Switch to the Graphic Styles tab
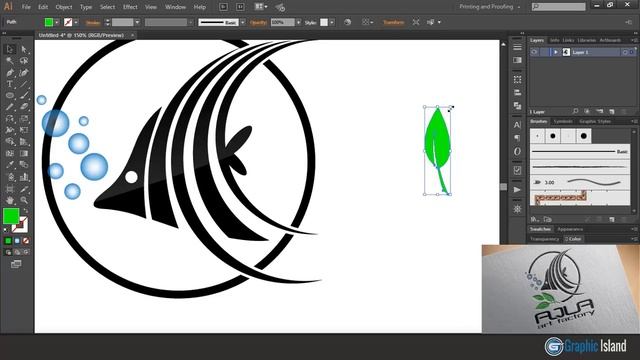Screen dimensions: 640x360 point(595,121)
